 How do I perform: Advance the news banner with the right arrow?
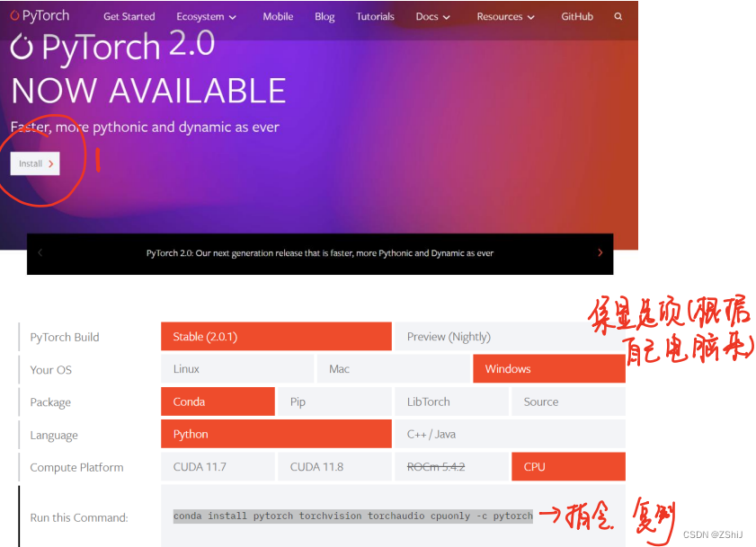tap(600, 253)
